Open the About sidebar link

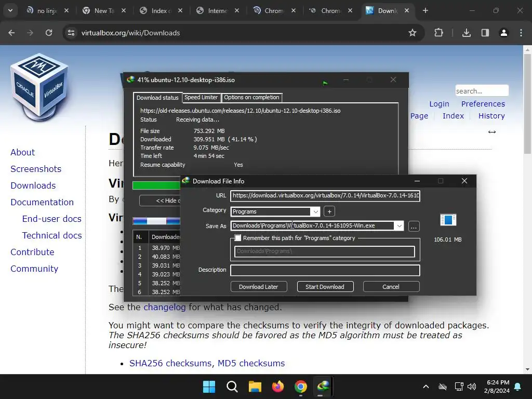[x=22, y=152]
